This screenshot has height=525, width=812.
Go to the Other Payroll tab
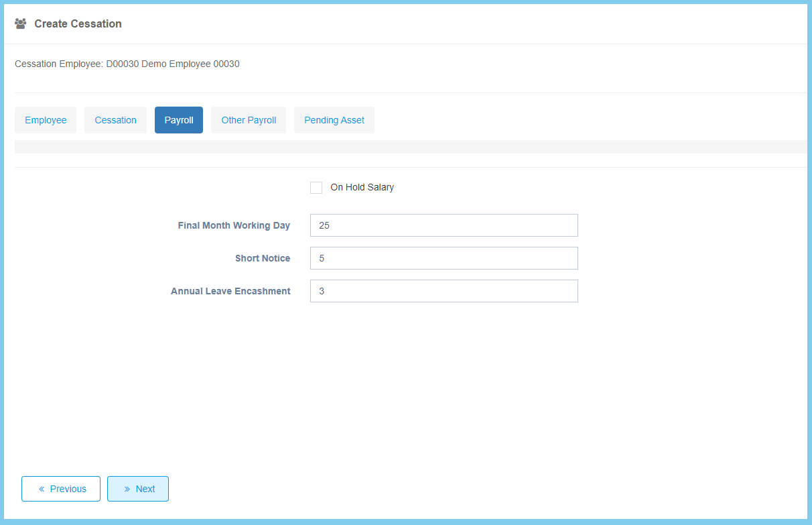[249, 120]
